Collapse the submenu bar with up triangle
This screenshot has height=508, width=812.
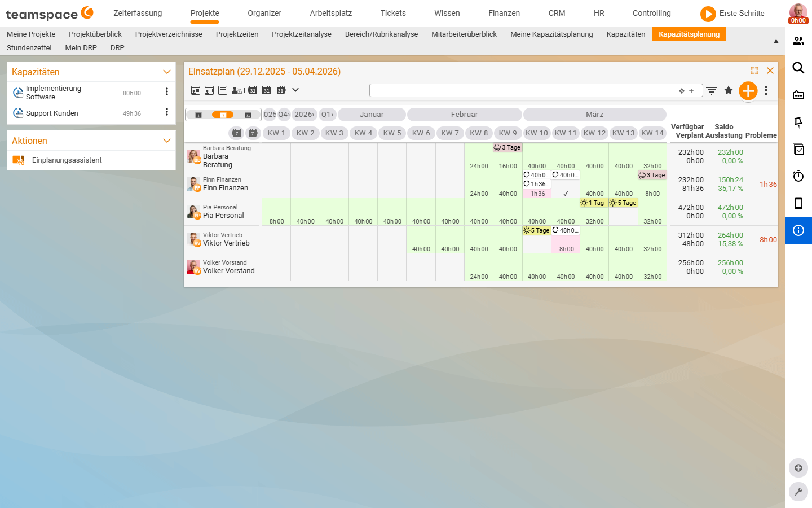[x=776, y=41]
